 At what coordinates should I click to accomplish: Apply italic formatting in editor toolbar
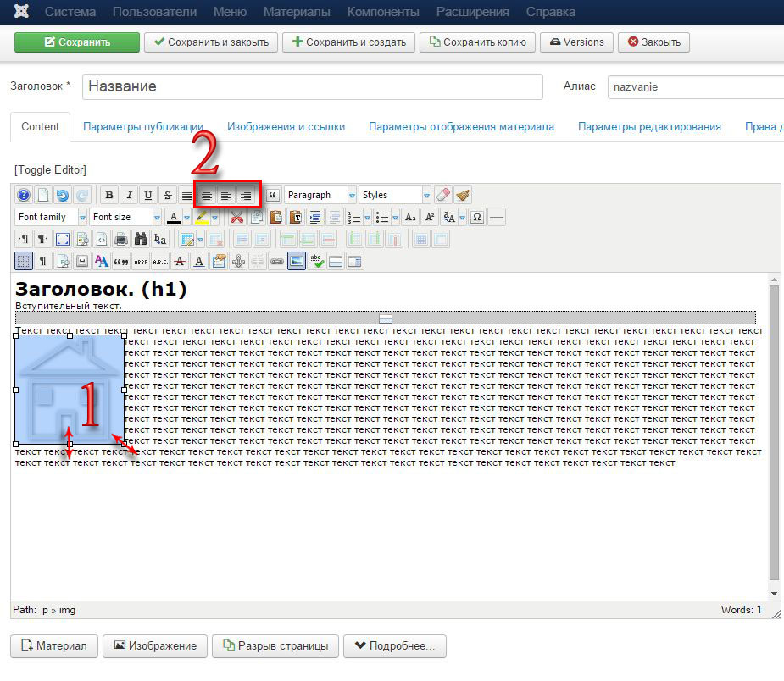[x=129, y=196]
